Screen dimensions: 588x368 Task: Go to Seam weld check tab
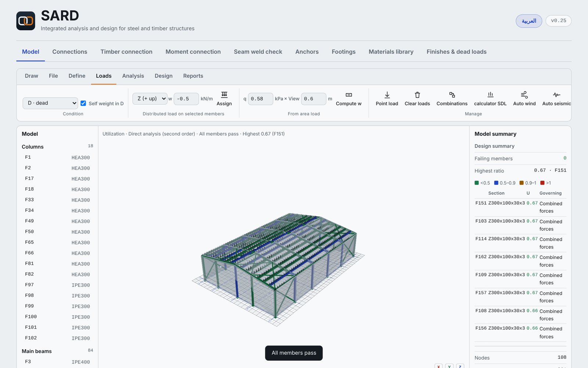(x=258, y=52)
